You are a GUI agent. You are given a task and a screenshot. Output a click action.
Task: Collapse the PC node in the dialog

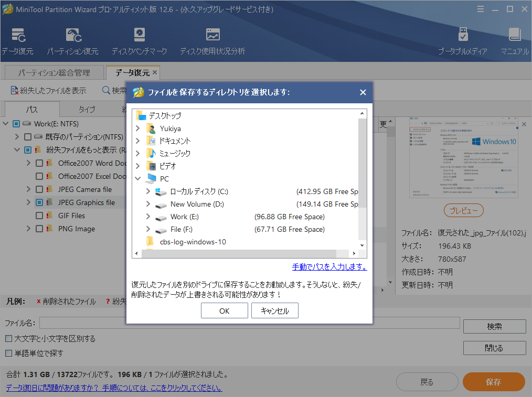pos(138,178)
